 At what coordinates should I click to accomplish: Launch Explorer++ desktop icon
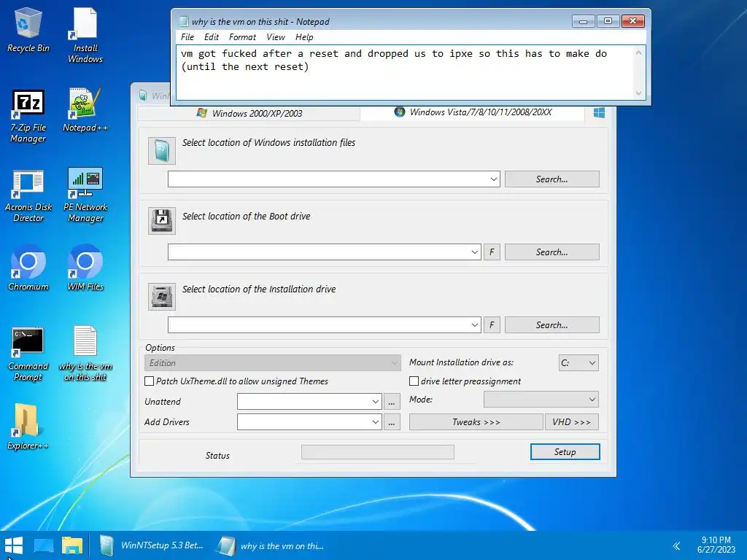coord(28,427)
